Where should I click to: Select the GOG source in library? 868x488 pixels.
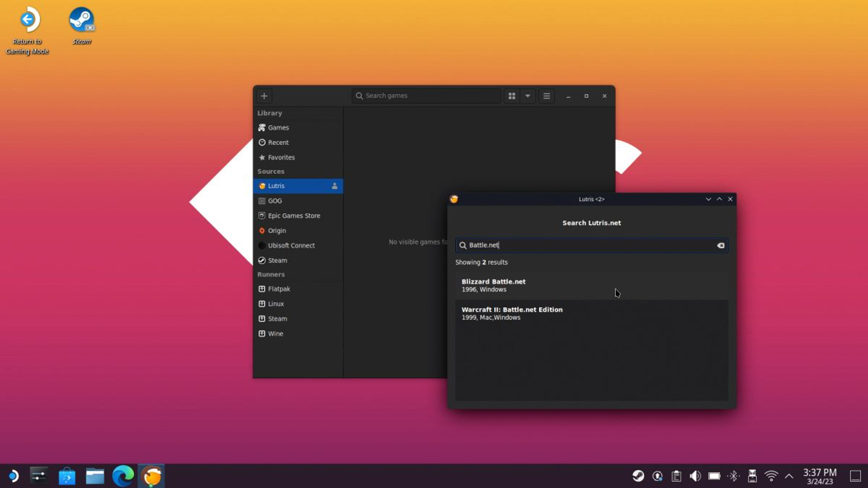pos(274,201)
